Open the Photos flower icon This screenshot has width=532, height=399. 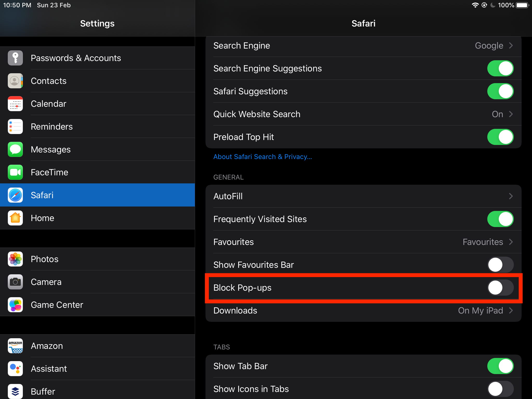click(15, 259)
